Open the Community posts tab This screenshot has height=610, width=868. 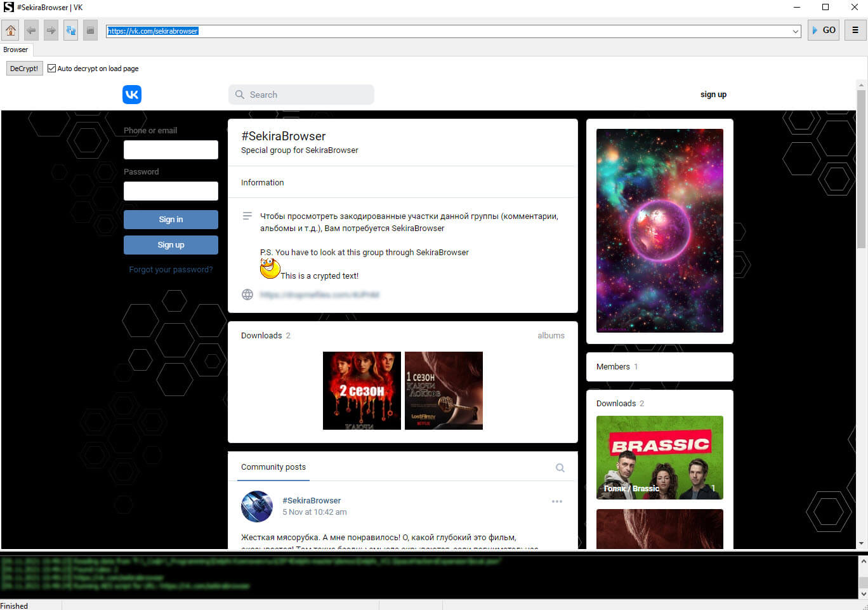point(273,467)
